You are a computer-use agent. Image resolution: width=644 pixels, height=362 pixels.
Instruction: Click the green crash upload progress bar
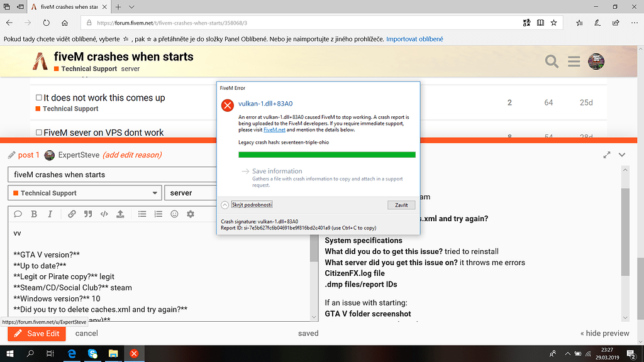tap(327, 154)
